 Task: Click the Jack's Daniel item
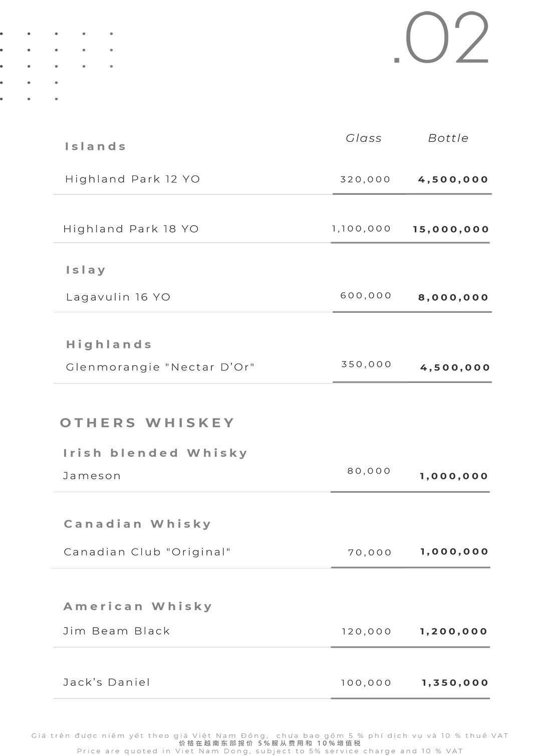point(107,682)
